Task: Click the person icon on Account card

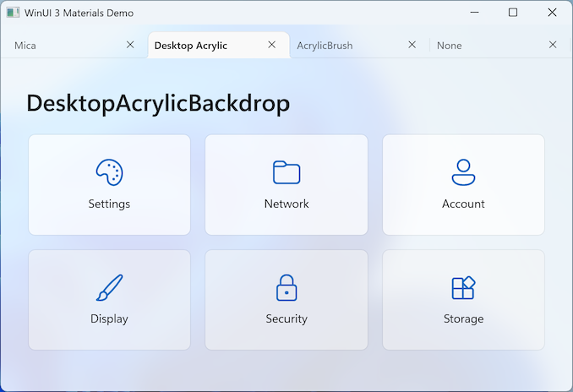Action: pos(463,172)
